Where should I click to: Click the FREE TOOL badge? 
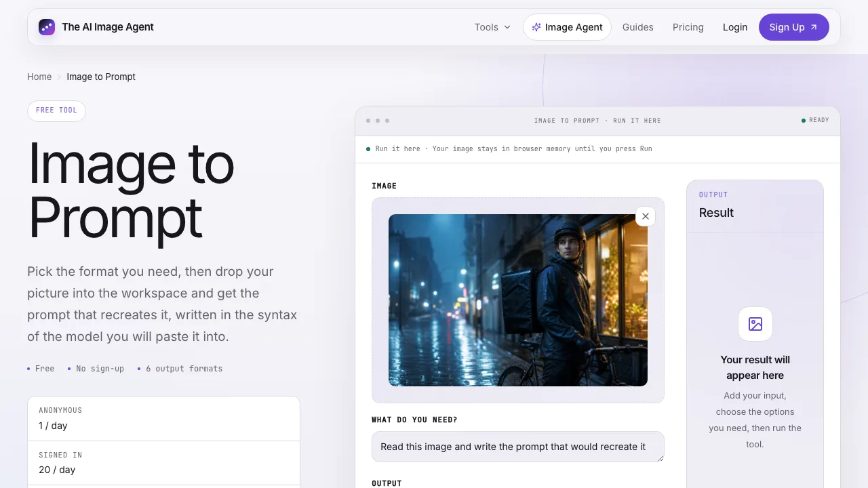57,110
